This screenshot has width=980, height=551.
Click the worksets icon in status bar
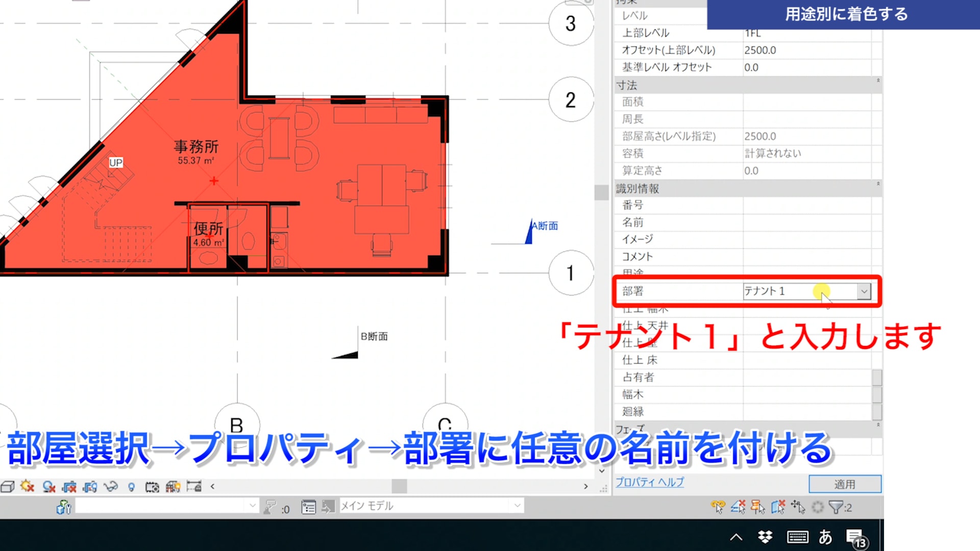click(x=63, y=507)
